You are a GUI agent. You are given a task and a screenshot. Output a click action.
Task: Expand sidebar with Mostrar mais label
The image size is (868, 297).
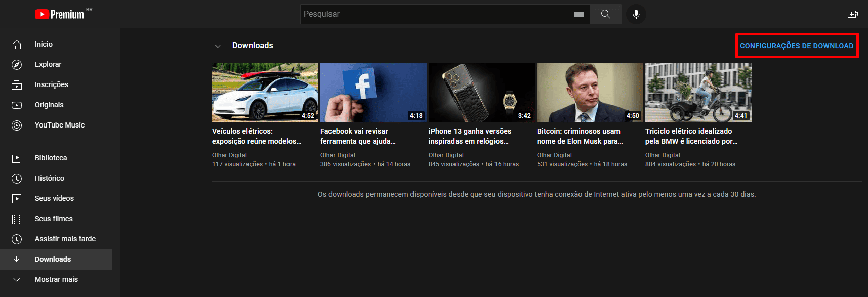56,279
